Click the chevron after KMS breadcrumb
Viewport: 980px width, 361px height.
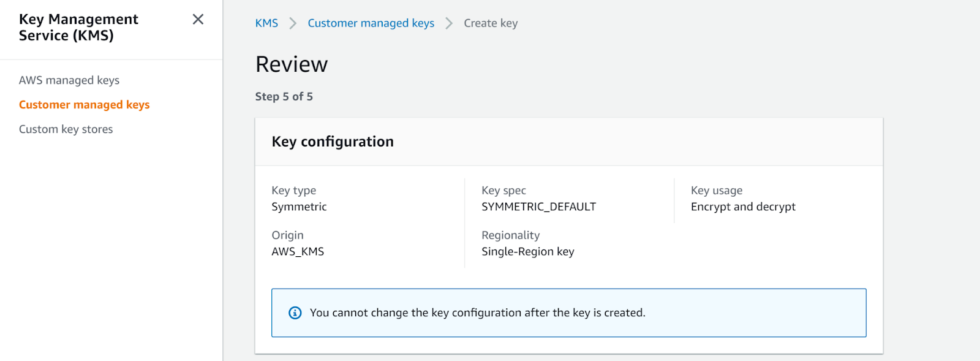click(293, 23)
